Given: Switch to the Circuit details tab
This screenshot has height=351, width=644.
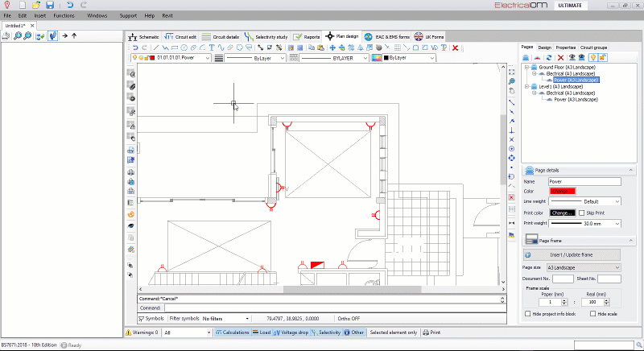Looking at the screenshot, I should pos(220,36).
